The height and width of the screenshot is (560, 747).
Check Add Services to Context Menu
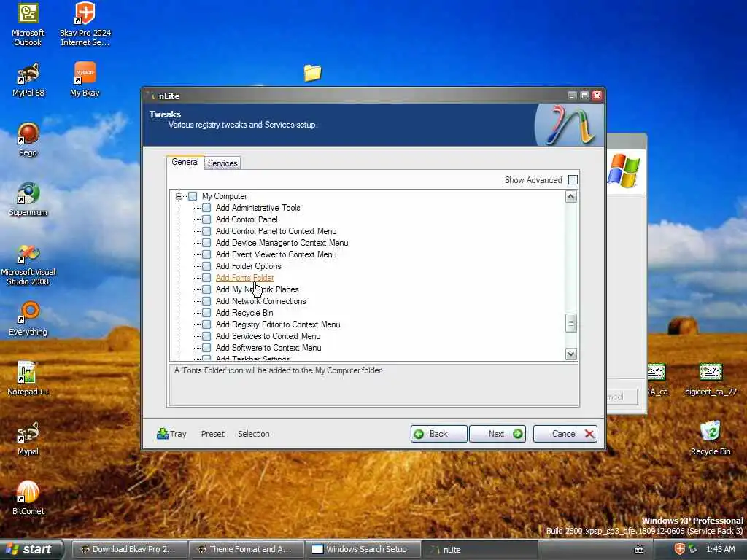206,336
